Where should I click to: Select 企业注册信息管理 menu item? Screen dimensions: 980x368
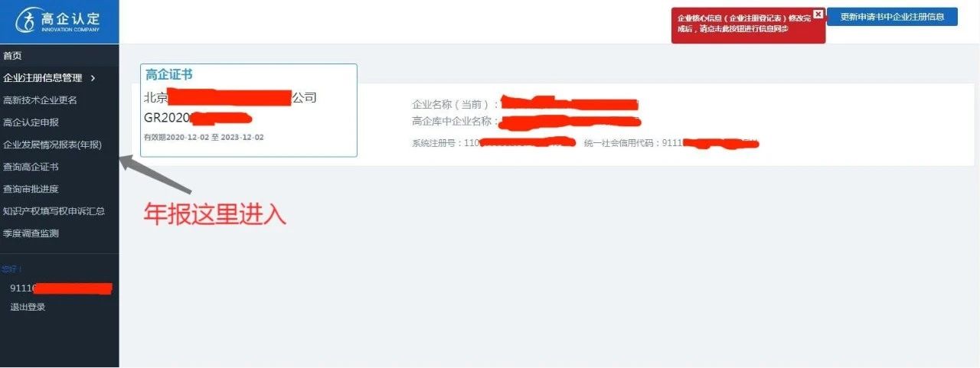(42, 78)
